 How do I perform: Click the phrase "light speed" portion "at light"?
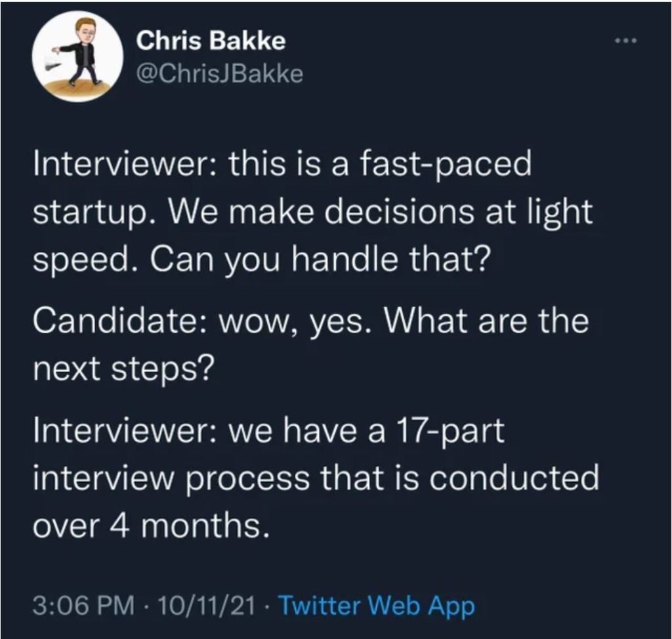point(539,211)
